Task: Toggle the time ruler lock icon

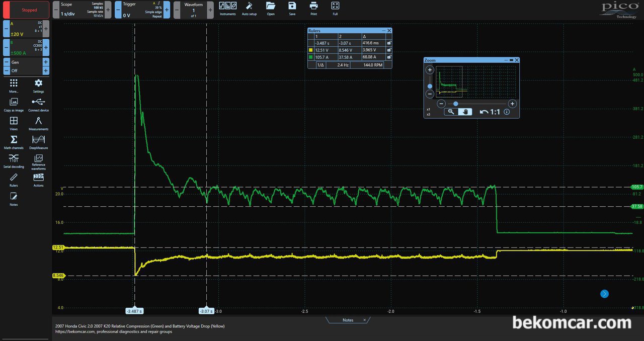Action: (x=388, y=43)
